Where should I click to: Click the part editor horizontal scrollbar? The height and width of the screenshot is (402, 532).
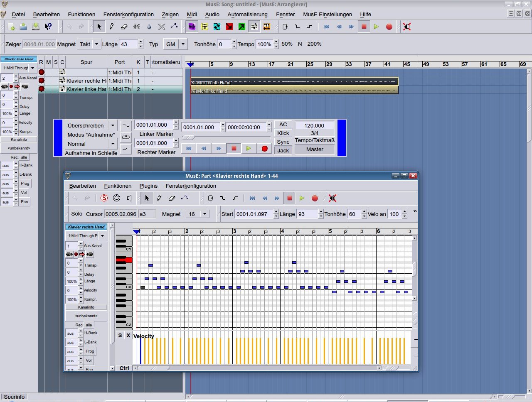point(258,368)
